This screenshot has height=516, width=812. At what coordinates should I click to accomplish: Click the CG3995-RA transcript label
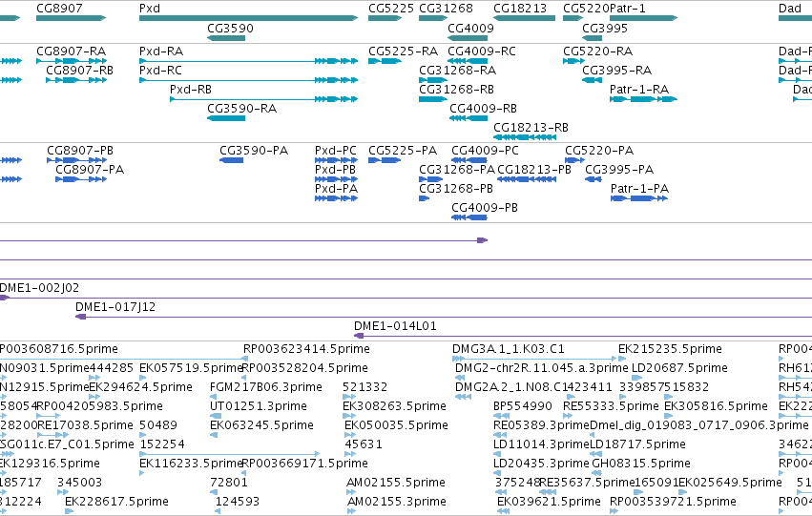[x=616, y=71]
